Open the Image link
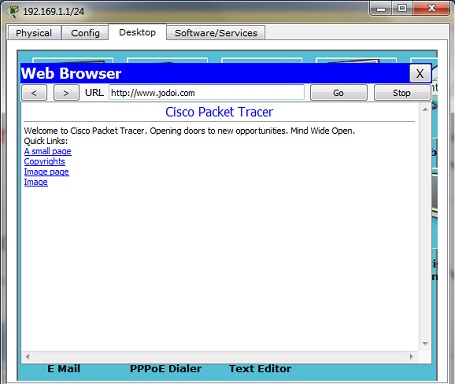 click(x=36, y=182)
